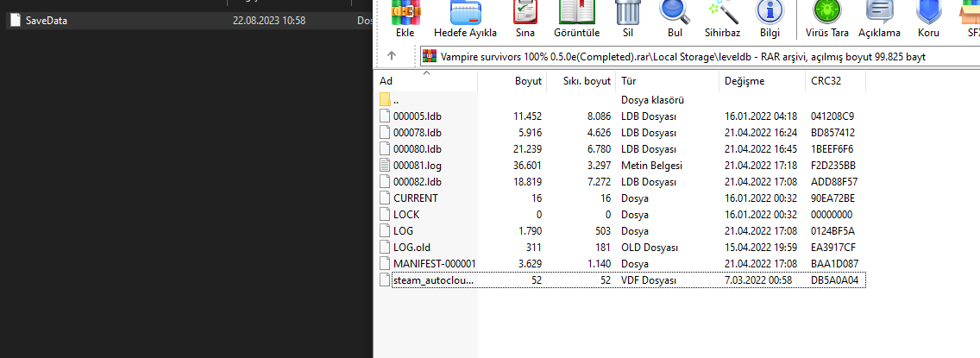Viewport: 980px width, 358px height.
Task: Click the RAR archive icon in address bar
Action: coord(430,56)
